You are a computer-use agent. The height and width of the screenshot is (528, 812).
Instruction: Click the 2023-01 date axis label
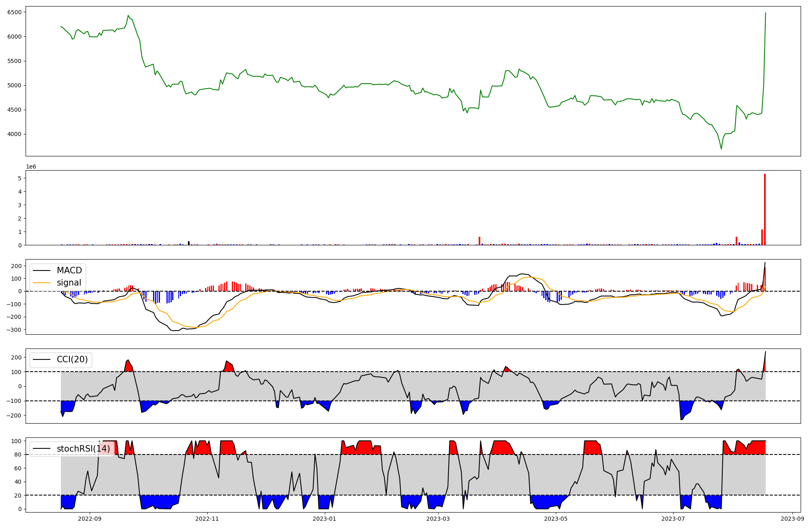[x=325, y=519]
